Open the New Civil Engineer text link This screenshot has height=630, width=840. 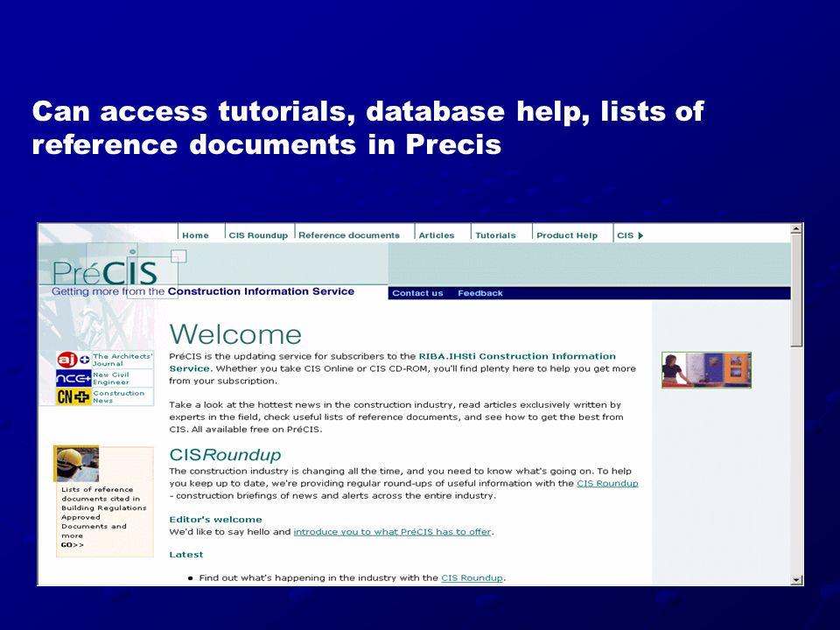pyautogui.click(x=111, y=378)
